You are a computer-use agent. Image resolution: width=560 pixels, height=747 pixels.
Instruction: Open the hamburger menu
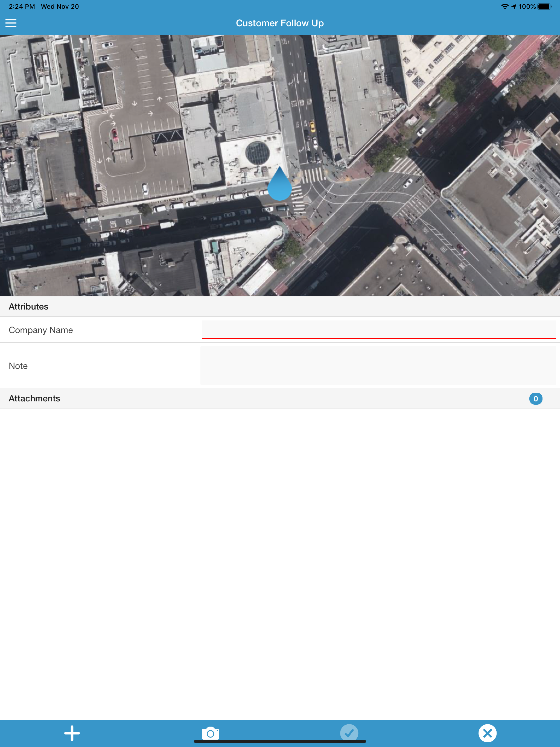pos(11,23)
